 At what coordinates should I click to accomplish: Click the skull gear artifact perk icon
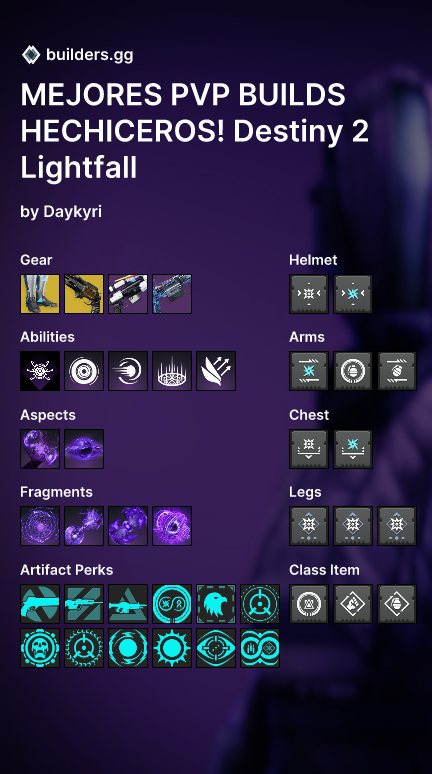(x=40, y=648)
